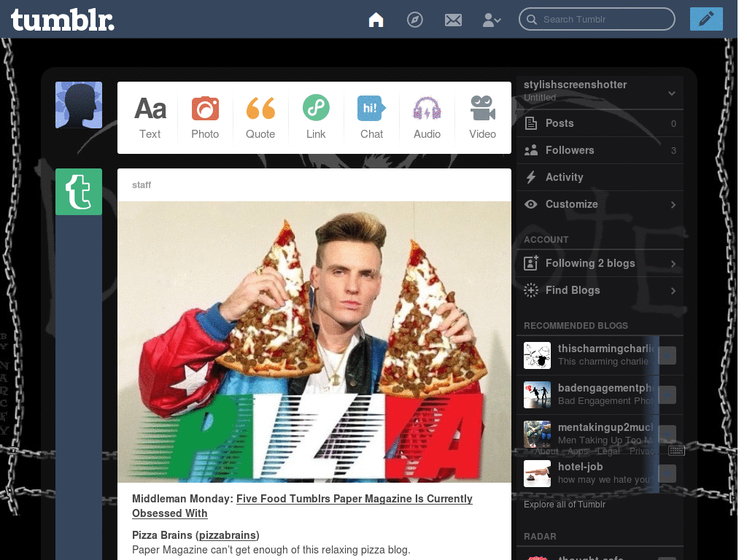This screenshot has height=560, width=747.
Task: Create a new Link post
Action: pyautogui.click(x=316, y=117)
